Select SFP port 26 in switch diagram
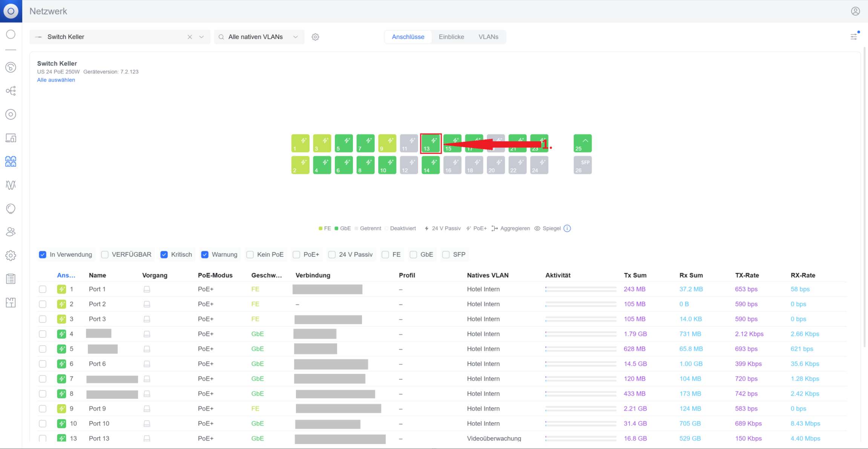The image size is (868, 449). click(583, 165)
